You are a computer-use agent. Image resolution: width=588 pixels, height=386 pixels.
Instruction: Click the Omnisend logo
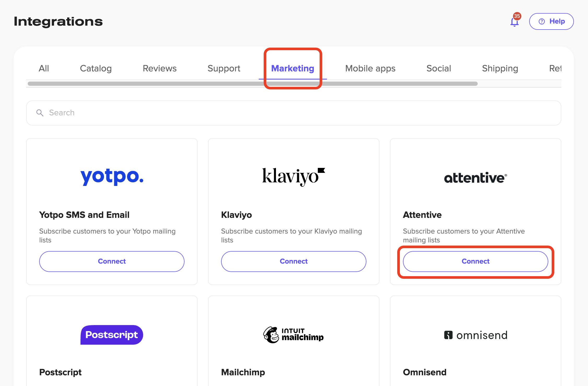pyautogui.click(x=475, y=335)
